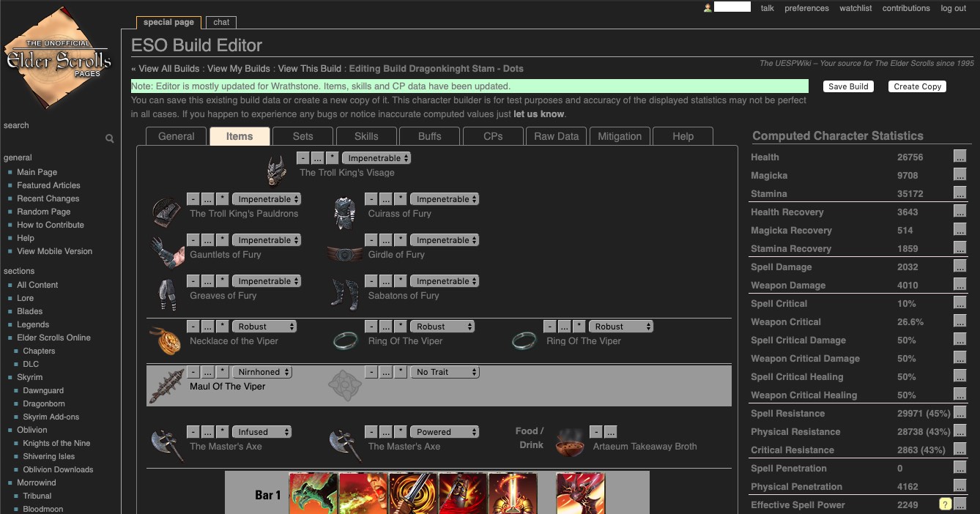
Task: Switch to the Raw Data tab
Action: pos(556,136)
